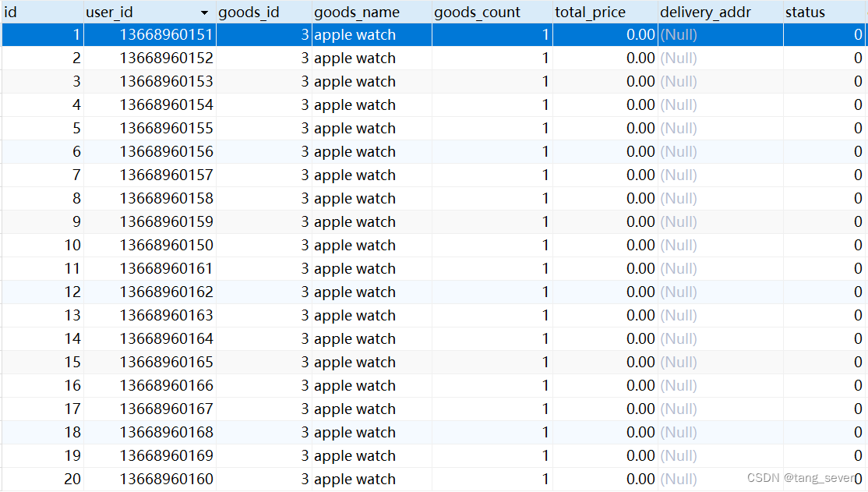
Task: Select total_price 0.00 in row id 19
Action: pos(605,455)
